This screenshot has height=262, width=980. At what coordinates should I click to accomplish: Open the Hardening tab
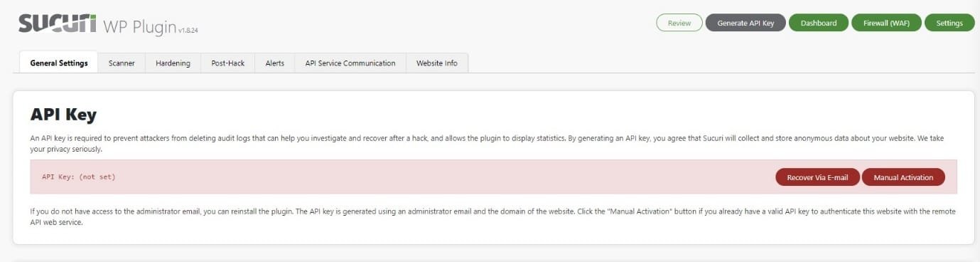coord(173,63)
